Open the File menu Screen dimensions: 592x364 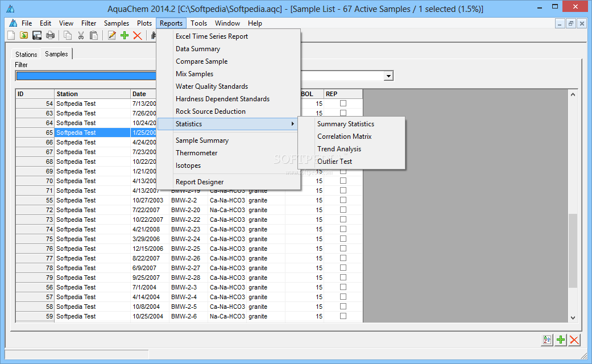27,23
